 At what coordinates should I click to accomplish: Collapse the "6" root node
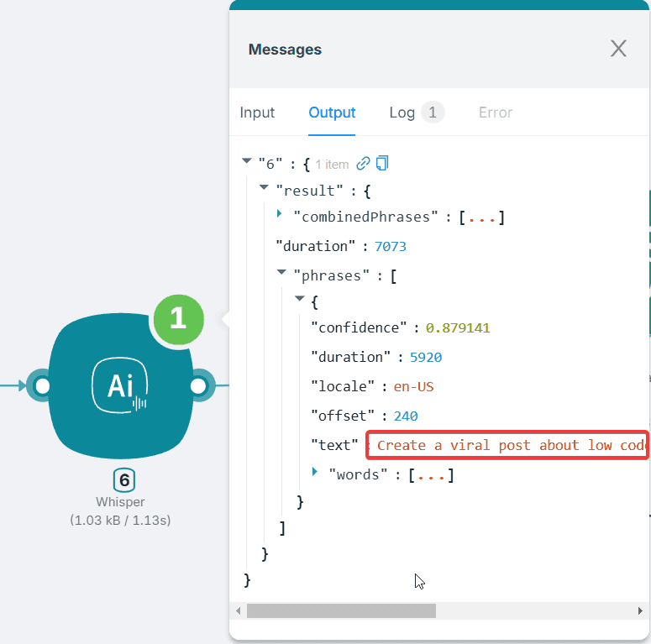tap(246, 162)
